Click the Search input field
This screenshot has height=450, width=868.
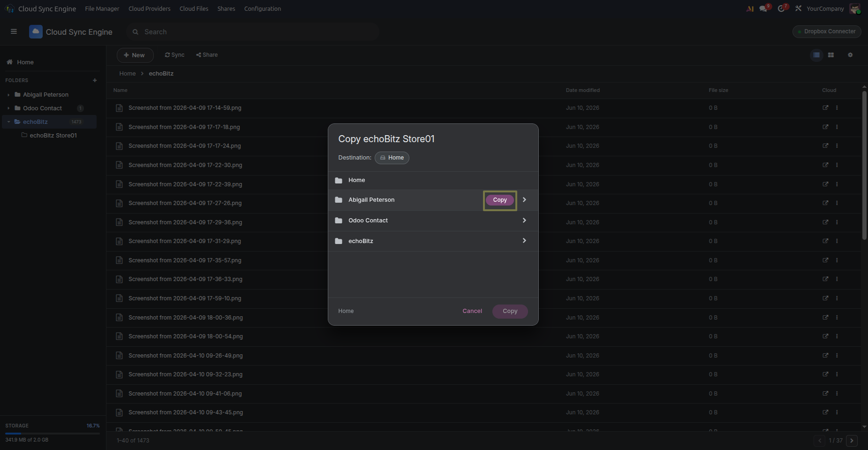(252, 32)
